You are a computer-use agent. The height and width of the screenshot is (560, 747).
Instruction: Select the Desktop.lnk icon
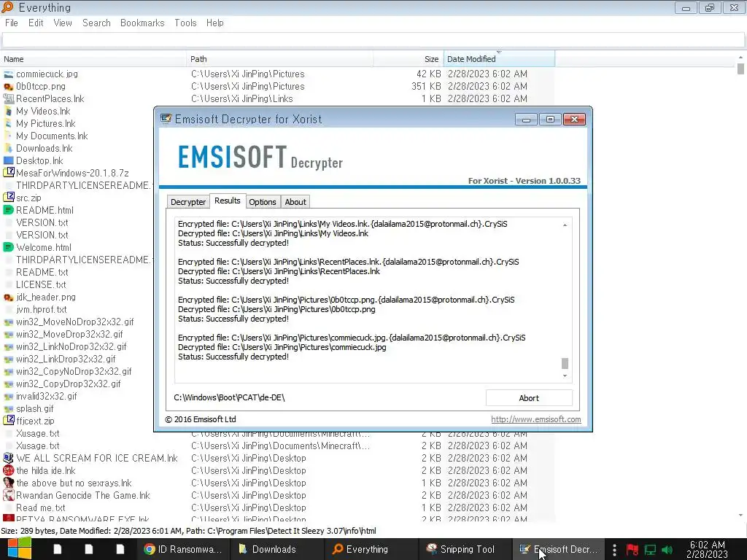coord(9,161)
